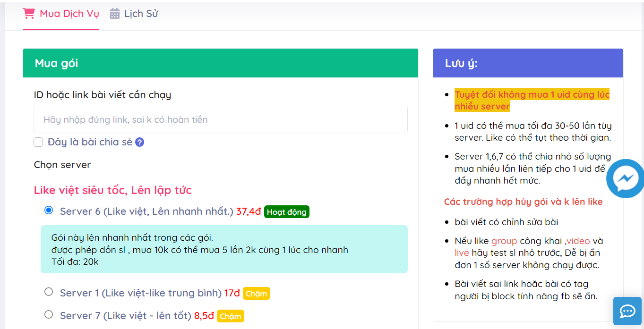The image size is (644, 329).
Task: Click the 'Chậm' badge for Server 1
Action: [256, 294]
